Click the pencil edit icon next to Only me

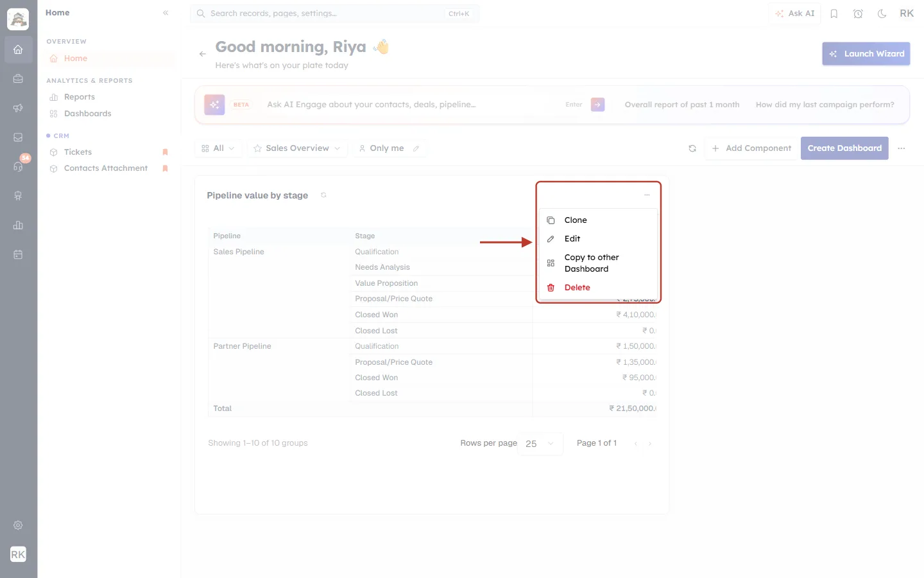pos(416,148)
